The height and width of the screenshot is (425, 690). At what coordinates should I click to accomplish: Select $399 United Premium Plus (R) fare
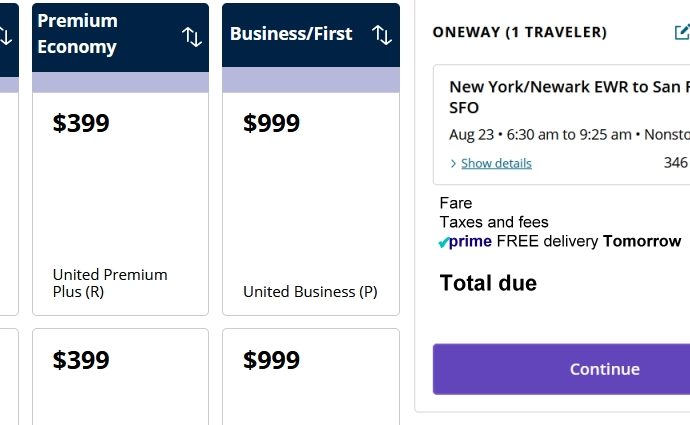[x=121, y=204]
